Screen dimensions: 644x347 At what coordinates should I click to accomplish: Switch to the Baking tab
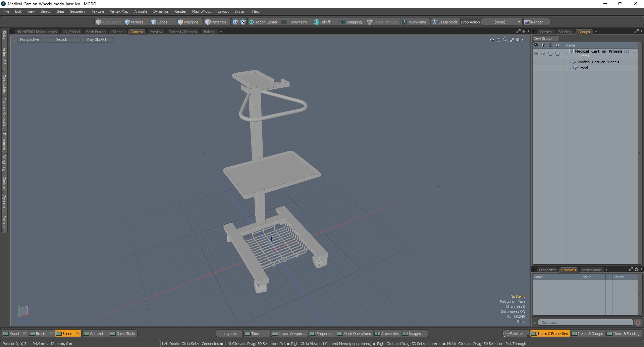click(209, 32)
